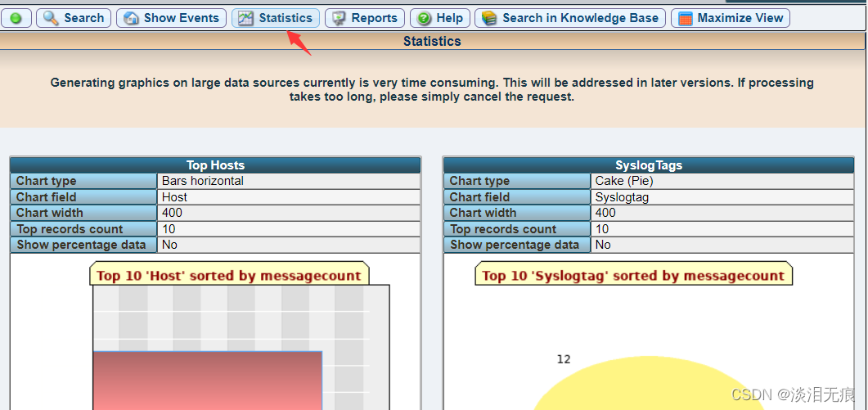Click the red horizontal bar in Host chart

point(208,381)
